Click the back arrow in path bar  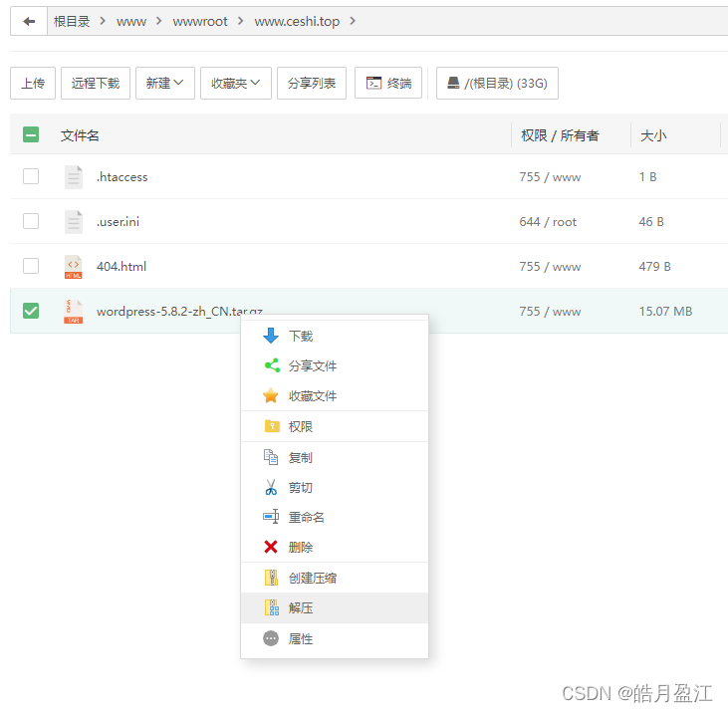coord(29,21)
